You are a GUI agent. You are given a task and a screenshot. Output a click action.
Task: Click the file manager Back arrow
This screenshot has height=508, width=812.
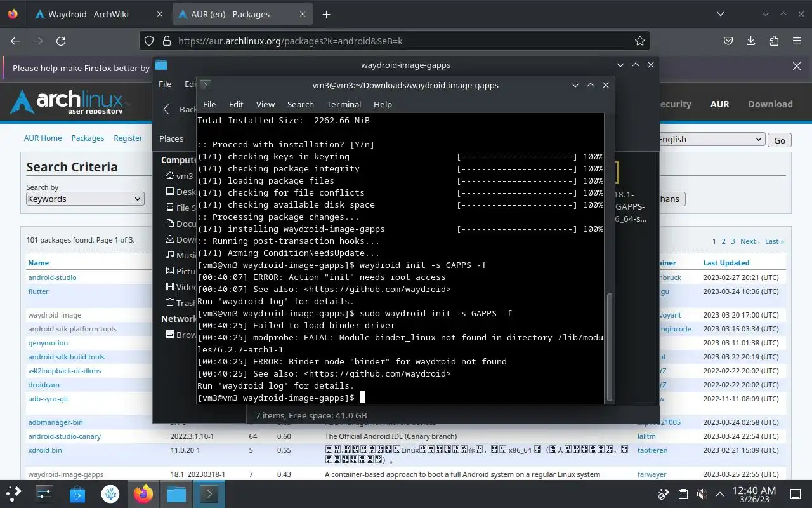[166, 109]
